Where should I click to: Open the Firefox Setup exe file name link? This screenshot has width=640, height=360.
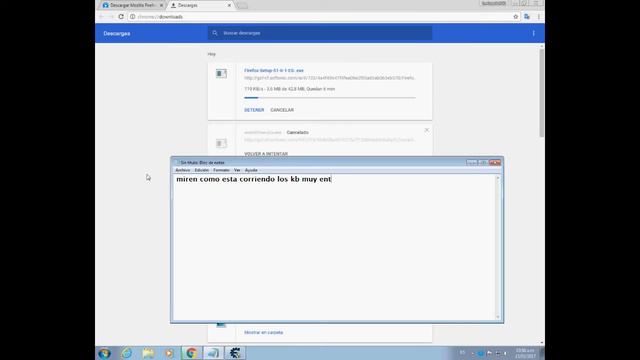click(274, 71)
